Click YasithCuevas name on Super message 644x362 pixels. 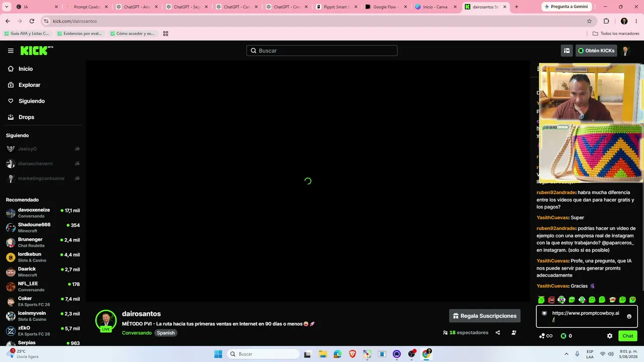tap(552, 218)
